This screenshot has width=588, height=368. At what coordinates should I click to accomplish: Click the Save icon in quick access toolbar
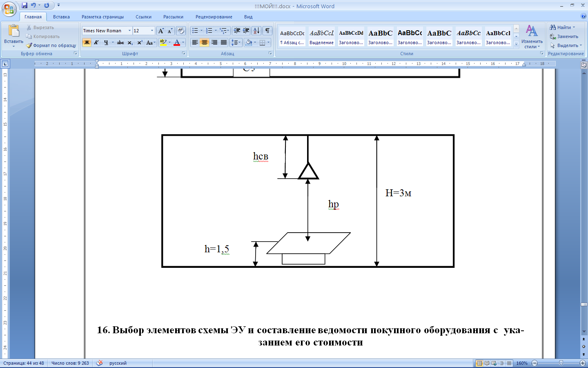click(x=24, y=5)
